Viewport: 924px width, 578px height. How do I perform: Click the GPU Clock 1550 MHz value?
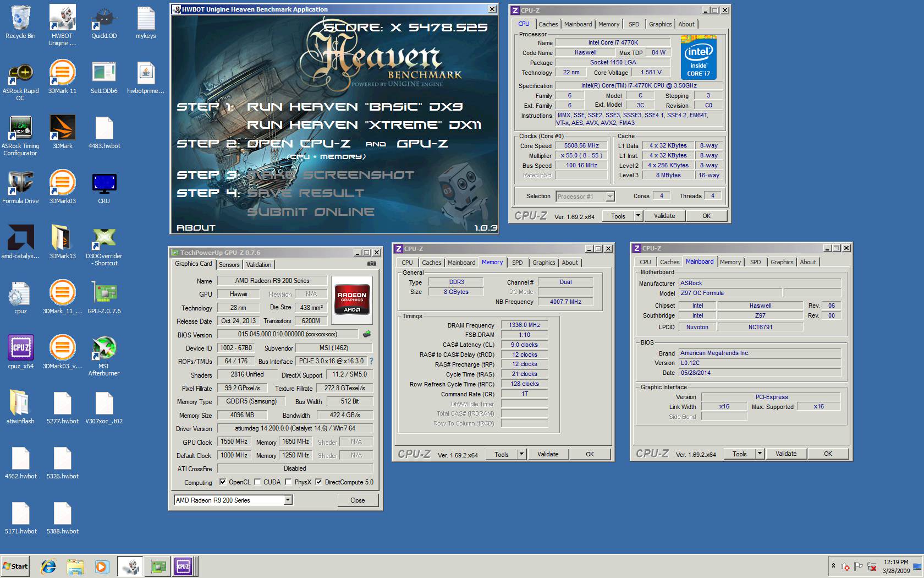point(234,441)
